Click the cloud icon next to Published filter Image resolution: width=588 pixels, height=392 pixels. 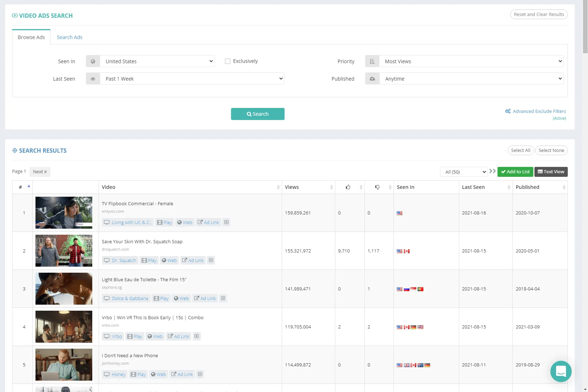point(372,78)
